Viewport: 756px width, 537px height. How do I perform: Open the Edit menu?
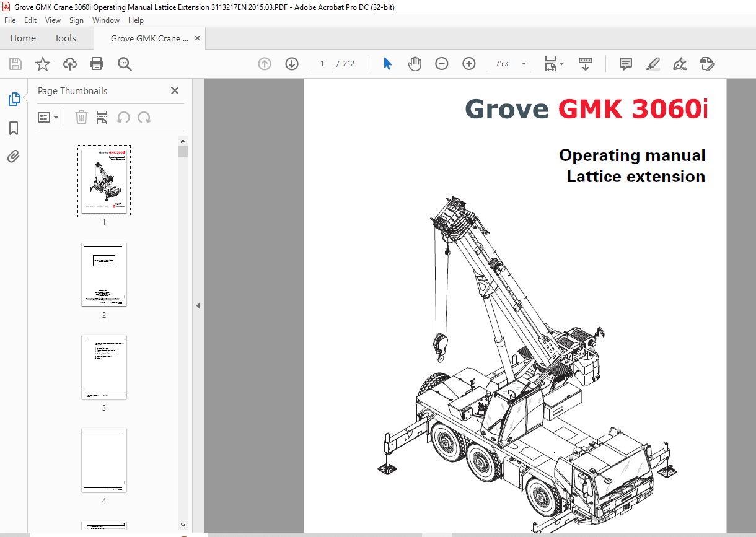[x=30, y=20]
